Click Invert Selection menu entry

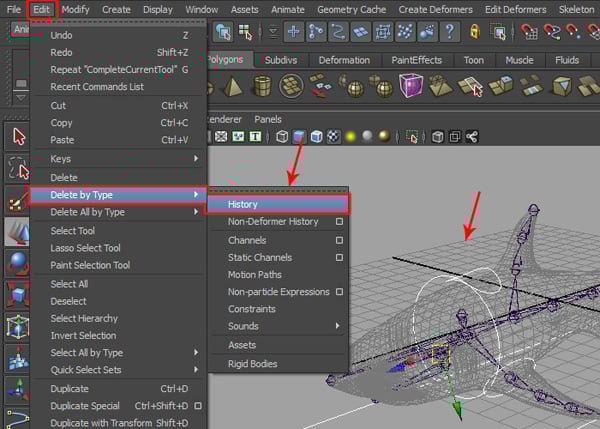[x=83, y=335]
